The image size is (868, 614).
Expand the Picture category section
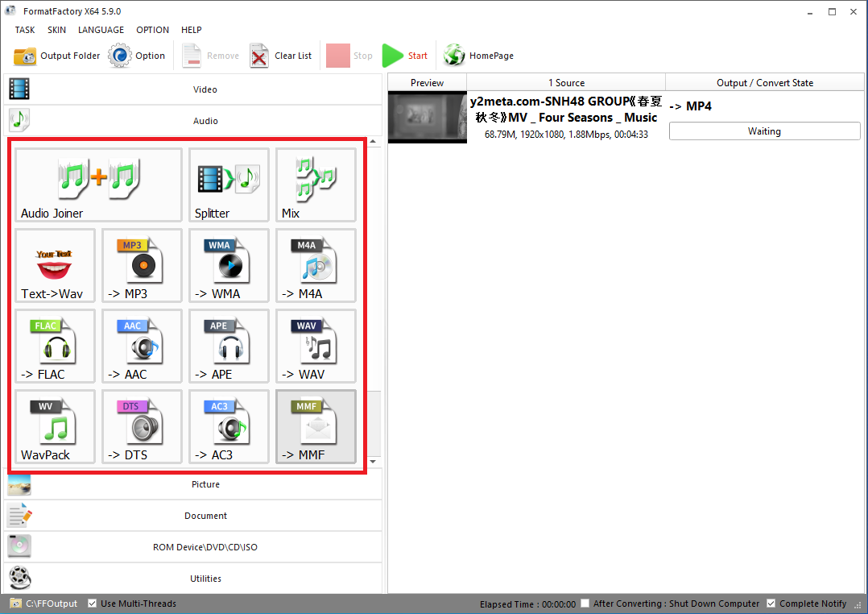click(x=193, y=484)
